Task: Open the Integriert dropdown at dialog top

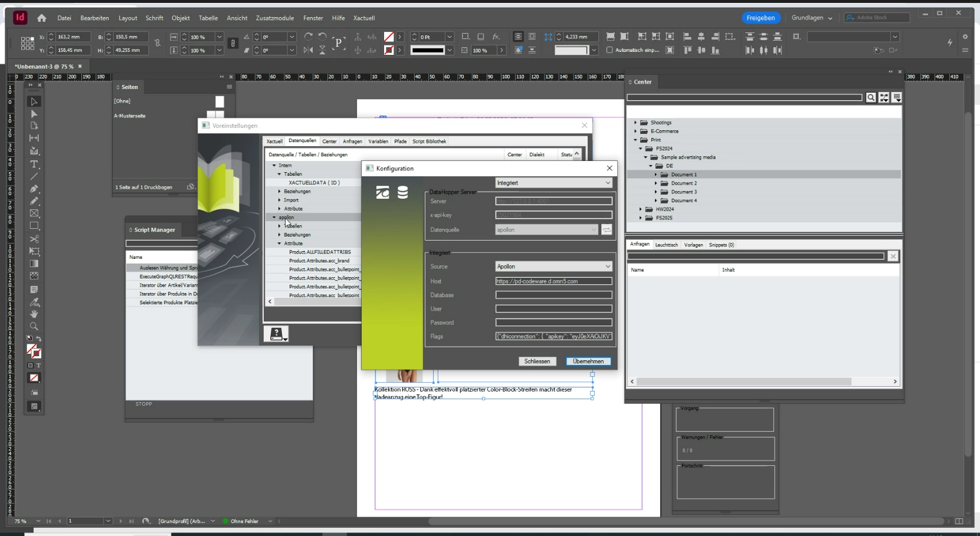Action: (x=553, y=183)
